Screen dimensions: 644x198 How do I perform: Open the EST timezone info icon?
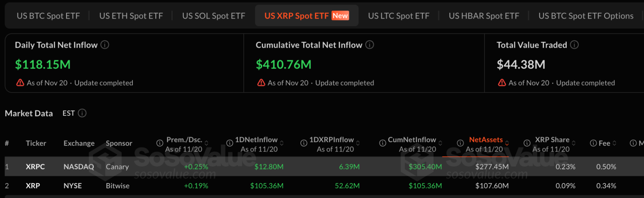[x=83, y=113]
